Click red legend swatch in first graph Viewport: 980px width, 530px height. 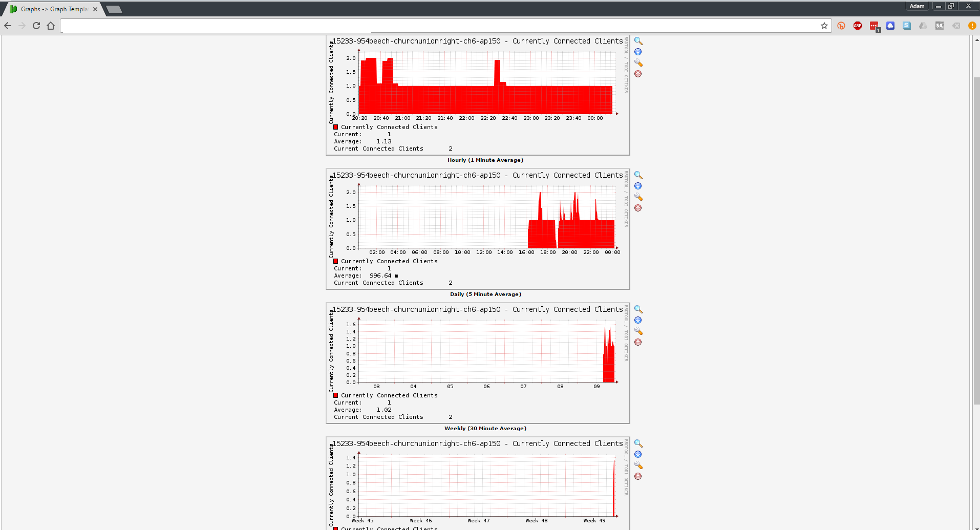tap(336, 127)
